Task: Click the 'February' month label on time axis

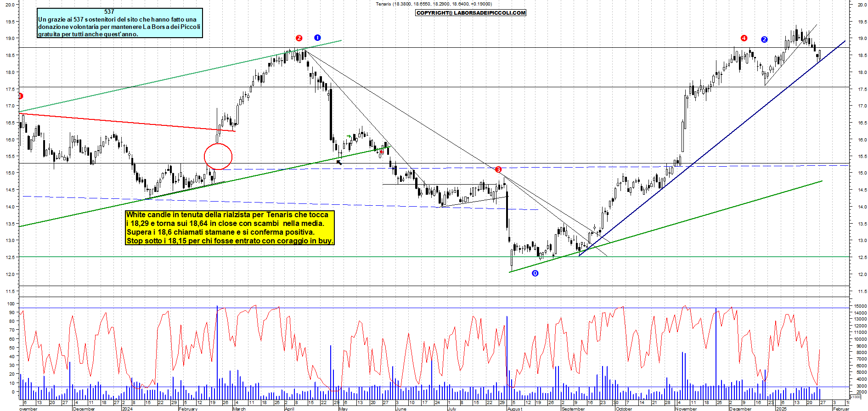Action: click(x=188, y=409)
